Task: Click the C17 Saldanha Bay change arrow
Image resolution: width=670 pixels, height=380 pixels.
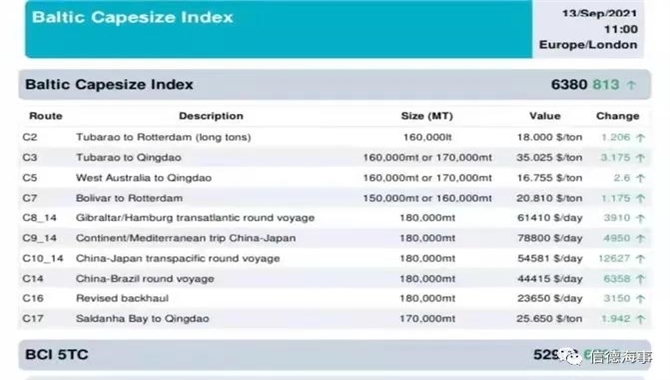Action: (x=640, y=319)
